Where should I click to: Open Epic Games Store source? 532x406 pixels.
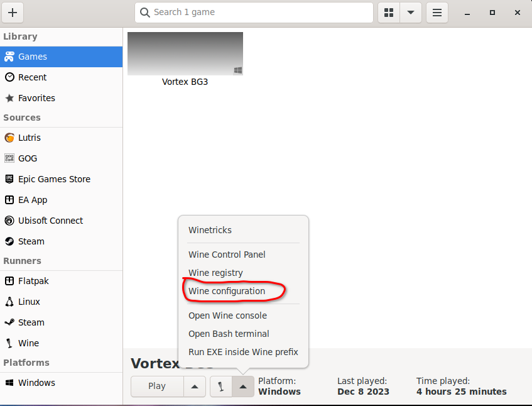tap(61, 179)
